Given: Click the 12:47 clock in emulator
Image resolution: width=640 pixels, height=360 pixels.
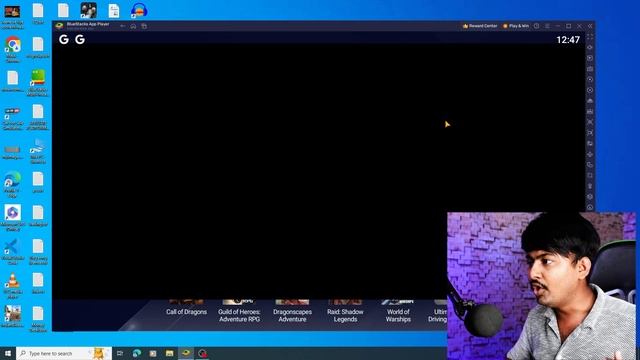Looking at the screenshot, I should (x=568, y=40).
